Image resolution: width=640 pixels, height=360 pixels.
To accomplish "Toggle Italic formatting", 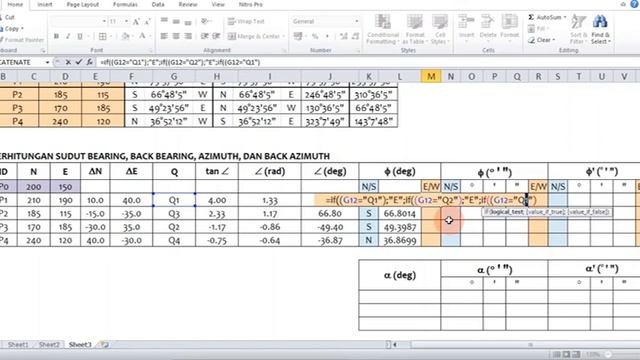I will click(x=68, y=36).
